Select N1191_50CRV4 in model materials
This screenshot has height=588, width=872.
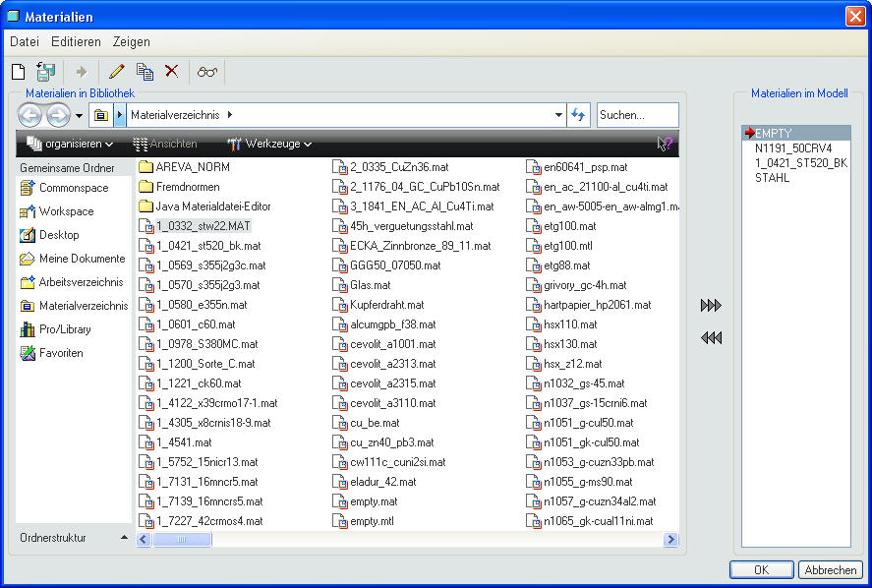coord(793,148)
